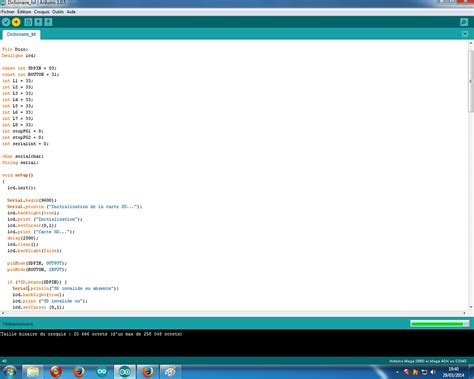Click the Verify checkmark button
This screenshot has height=379, width=474.
(x=6, y=22)
